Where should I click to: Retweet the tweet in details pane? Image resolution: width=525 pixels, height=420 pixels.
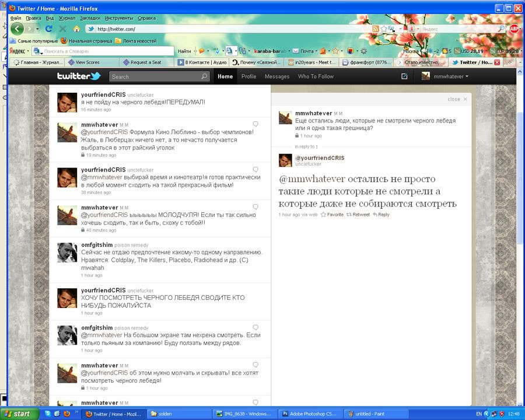pyautogui.click(x=358, y=215)
